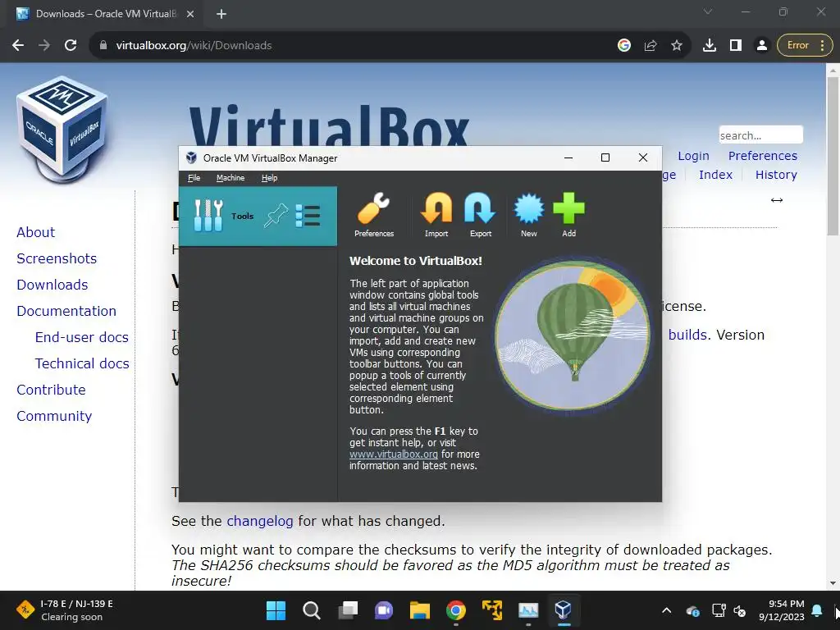Open the Index link
This screenshot has width=840, height=630.
coord(715,175)
